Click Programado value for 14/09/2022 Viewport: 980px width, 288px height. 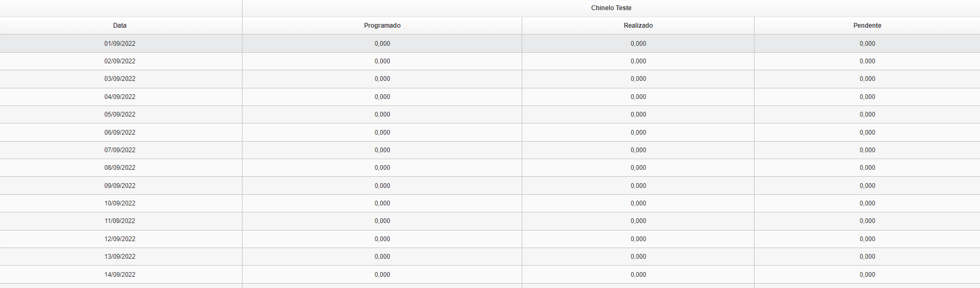382,275
